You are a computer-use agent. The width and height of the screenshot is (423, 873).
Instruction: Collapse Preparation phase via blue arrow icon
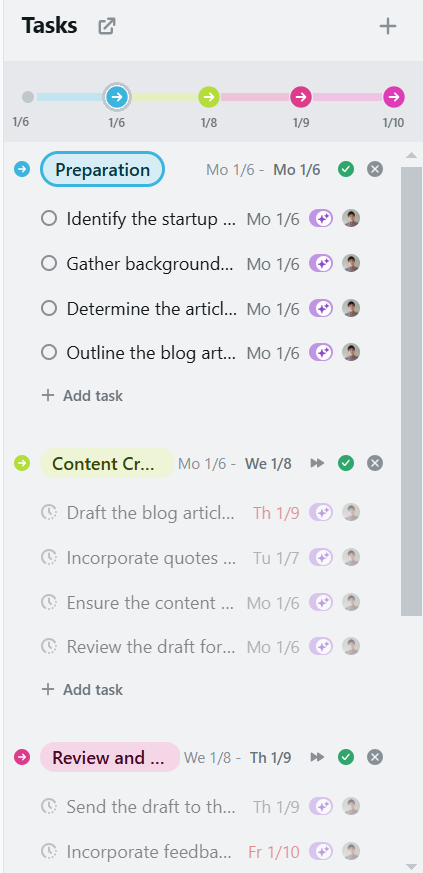click(x=22, y=169)
